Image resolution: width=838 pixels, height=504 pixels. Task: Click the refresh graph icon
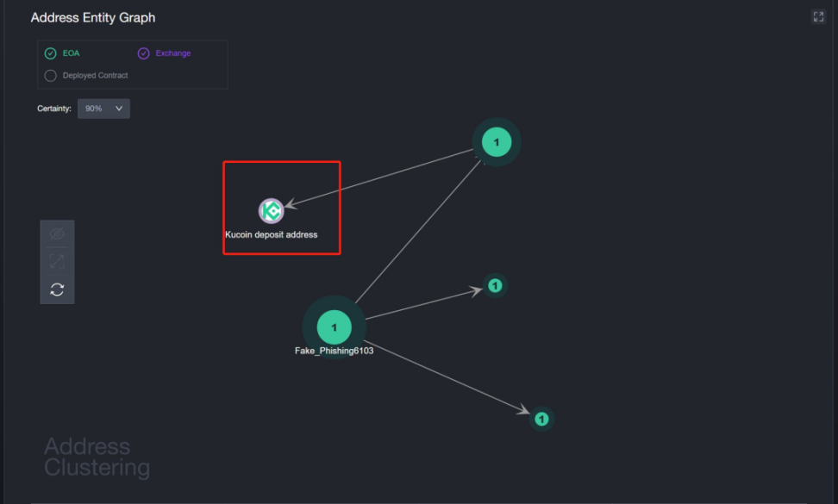pos(57,289)
